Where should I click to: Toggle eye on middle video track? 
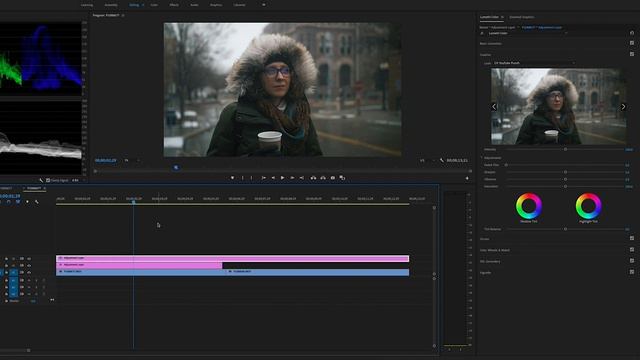pyautogui.click(x=29, y=266)
